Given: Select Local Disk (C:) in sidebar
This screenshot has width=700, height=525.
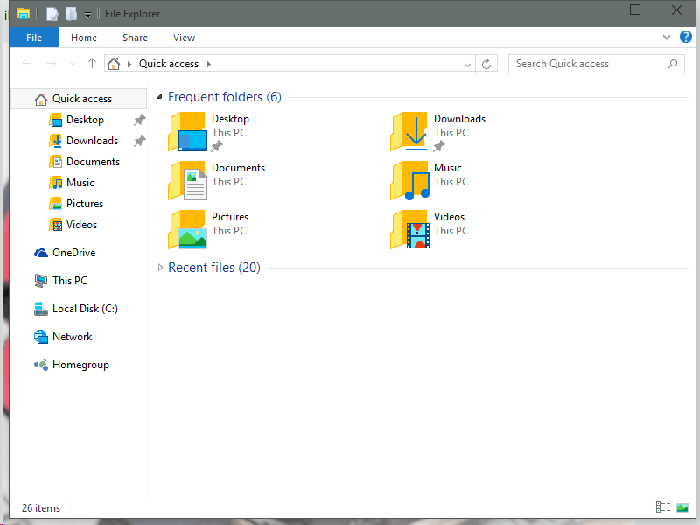Looking at the screenshot, I should [84, 309].
